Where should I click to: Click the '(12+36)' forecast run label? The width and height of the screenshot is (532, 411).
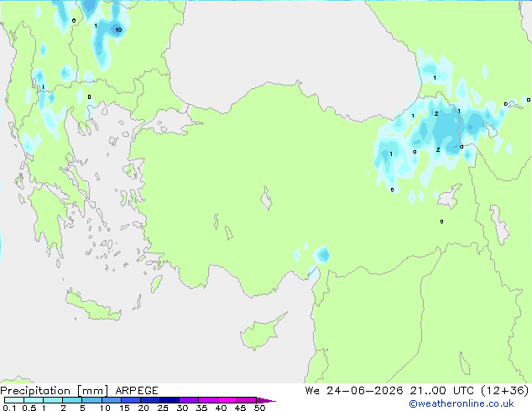[x=505, y=391]
